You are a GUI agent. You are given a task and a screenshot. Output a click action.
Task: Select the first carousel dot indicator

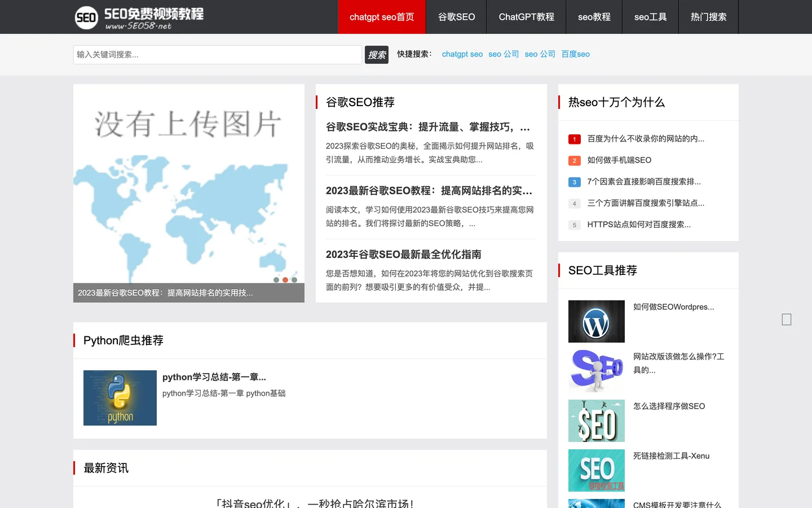pos(276,280)
